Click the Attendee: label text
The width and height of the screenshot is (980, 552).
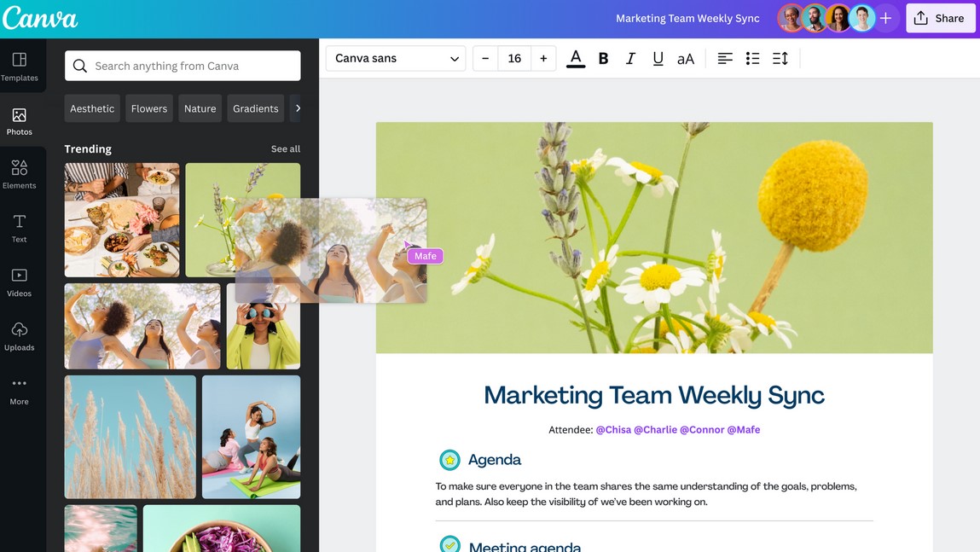[x=571, y=430]
